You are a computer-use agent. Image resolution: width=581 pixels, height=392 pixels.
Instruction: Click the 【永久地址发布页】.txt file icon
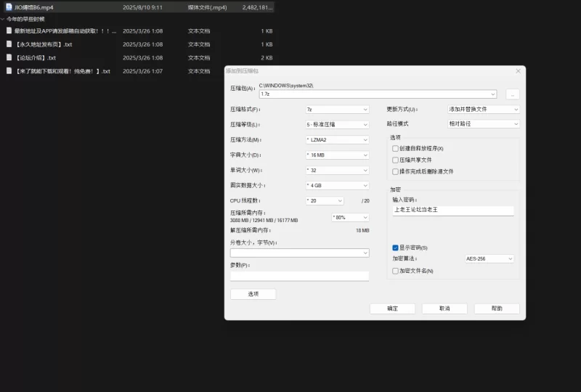[x=9, y=44]
